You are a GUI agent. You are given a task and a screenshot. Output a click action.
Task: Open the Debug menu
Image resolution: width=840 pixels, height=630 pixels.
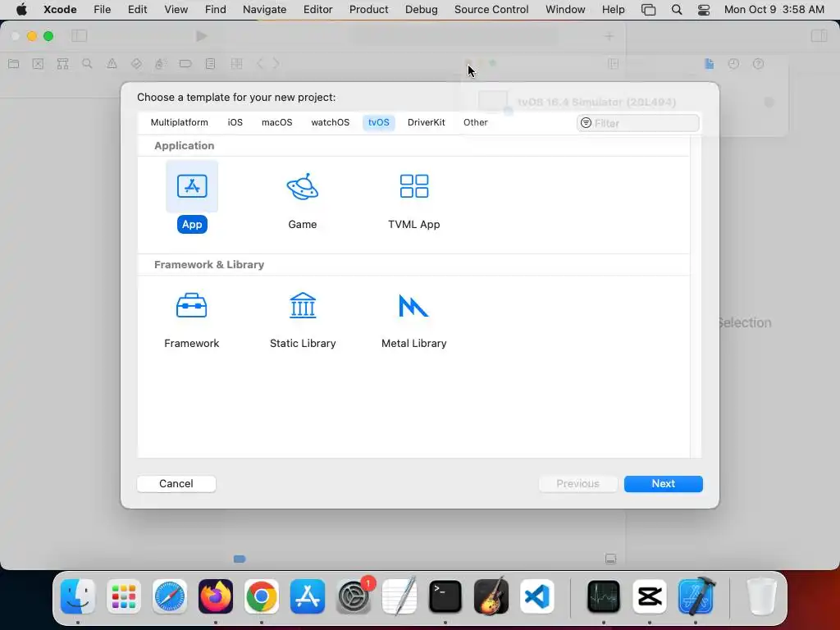coord(421,9)
